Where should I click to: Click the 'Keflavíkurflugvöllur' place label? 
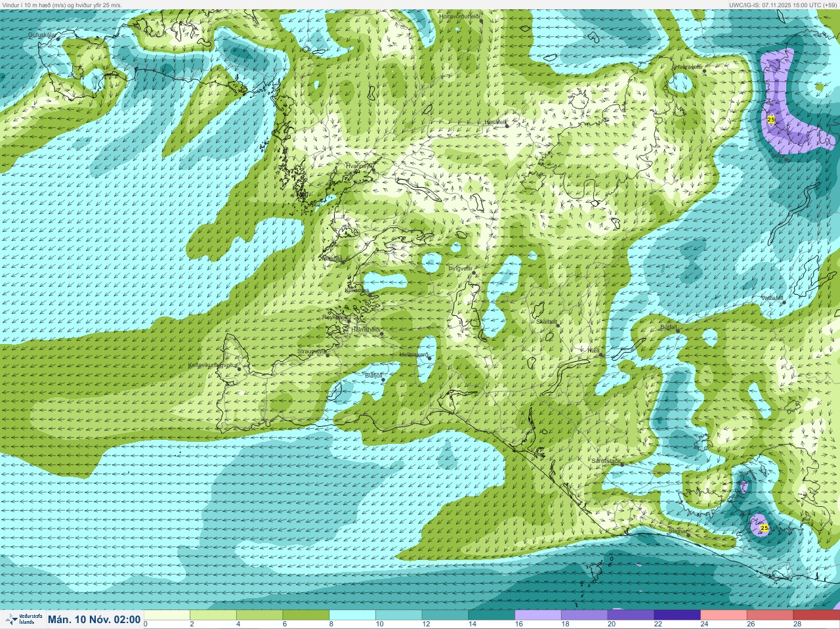[211, 364]
